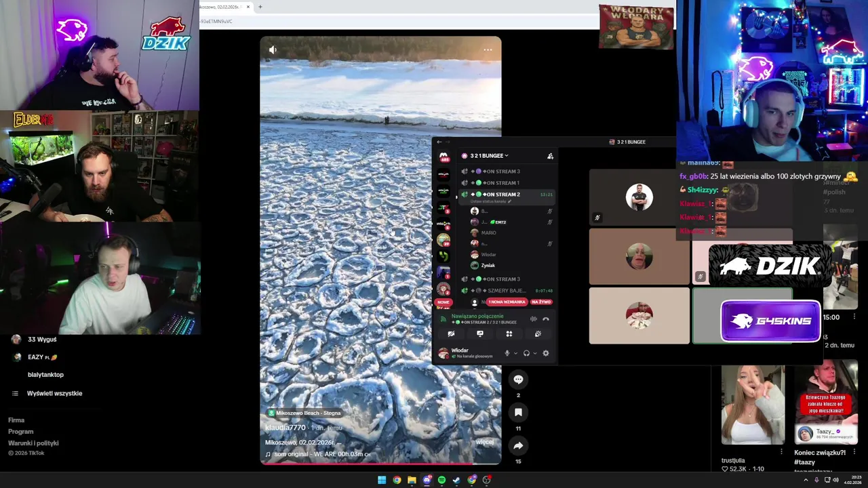
Task: Open bialytanktop account entry
Action: [x=45, y=375]
